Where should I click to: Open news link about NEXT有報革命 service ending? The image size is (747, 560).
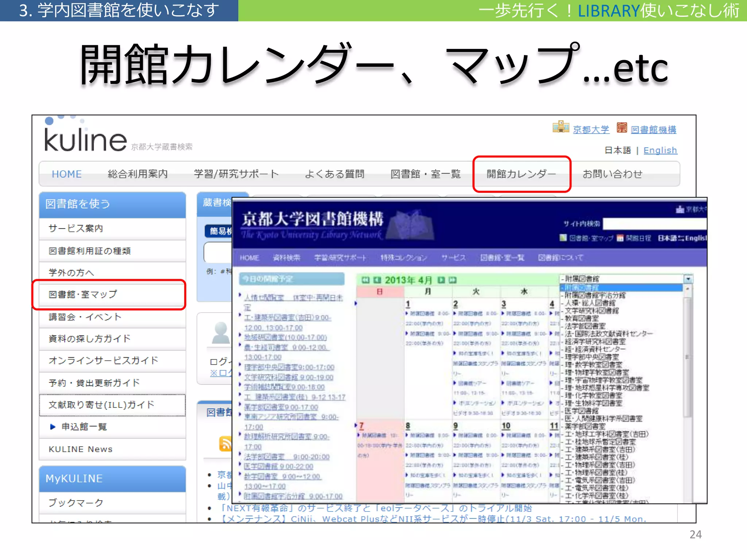376,508
